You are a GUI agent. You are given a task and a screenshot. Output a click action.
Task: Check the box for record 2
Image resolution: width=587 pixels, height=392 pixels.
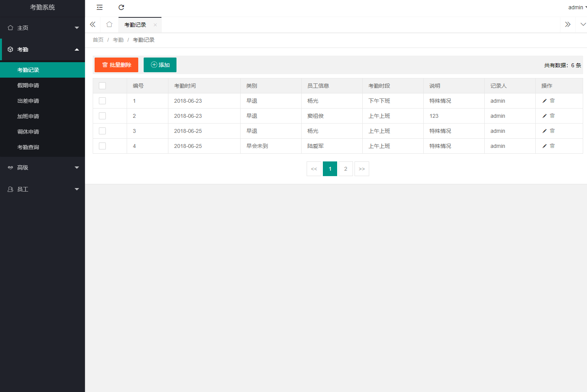coord(102,116)
